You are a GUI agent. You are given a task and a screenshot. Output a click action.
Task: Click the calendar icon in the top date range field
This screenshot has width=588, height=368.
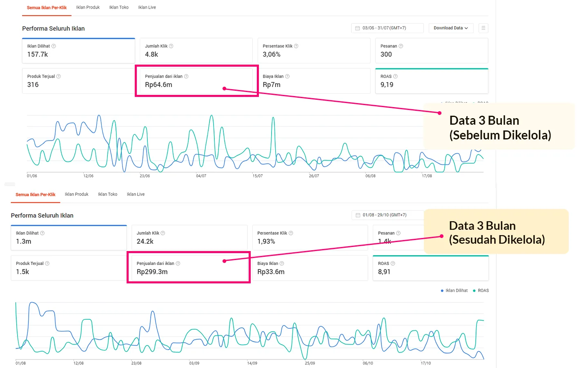point(357,28)
